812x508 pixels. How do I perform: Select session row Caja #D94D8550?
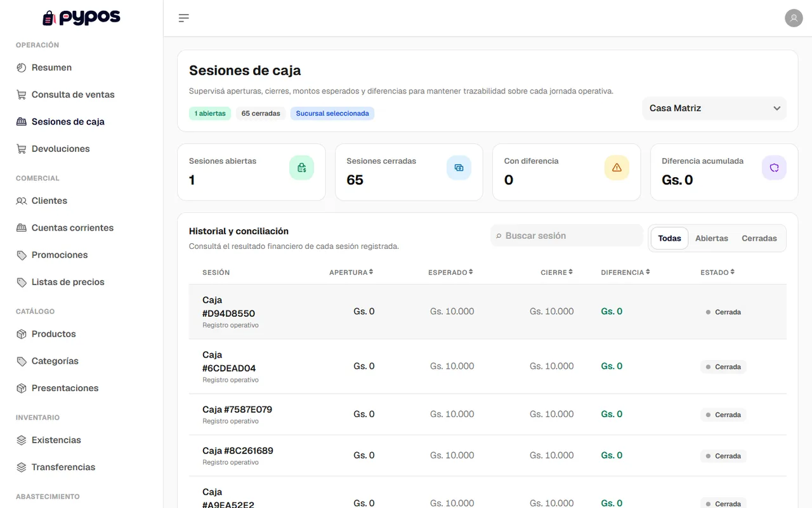[487, 312]
